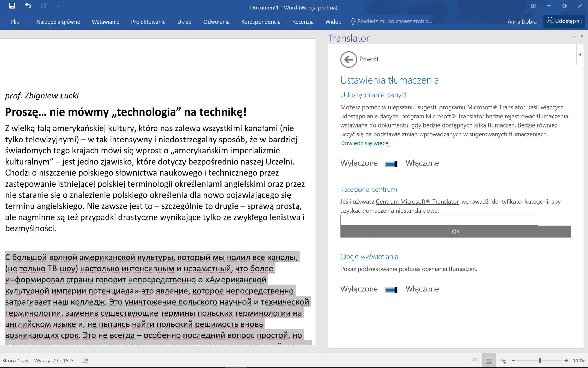588x368 pixels.
Task: Follow the Dowiedz się więcej link
Action: click(365, 143)
